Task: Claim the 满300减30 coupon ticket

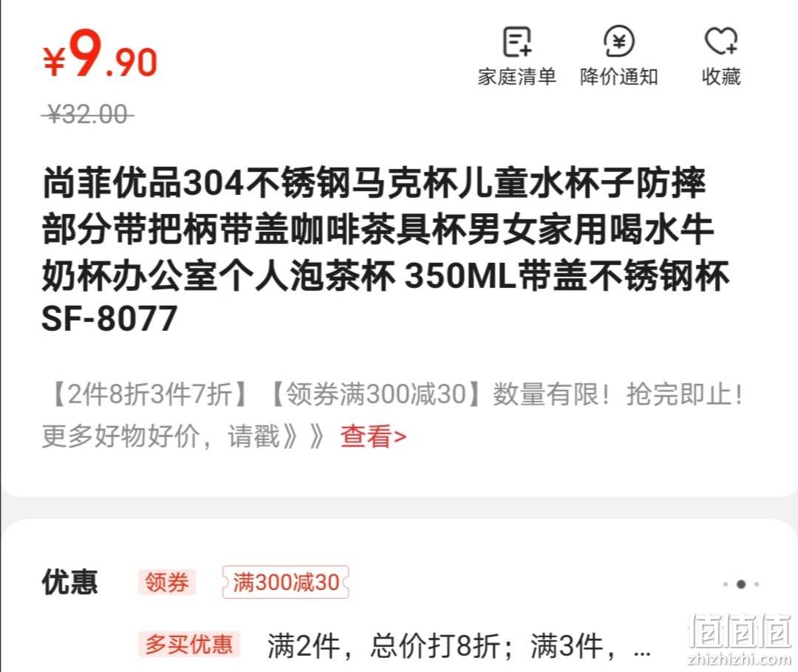Action: pos(285,582)
